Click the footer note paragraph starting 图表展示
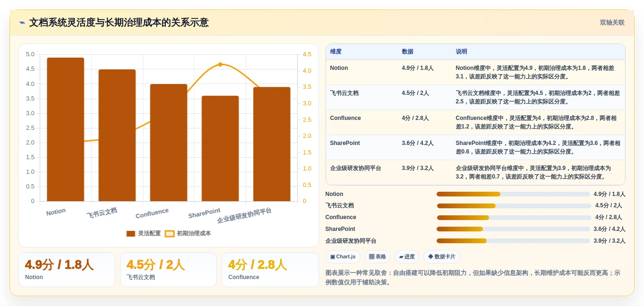This screenshot has width=644, height=306. click(473, 278)
